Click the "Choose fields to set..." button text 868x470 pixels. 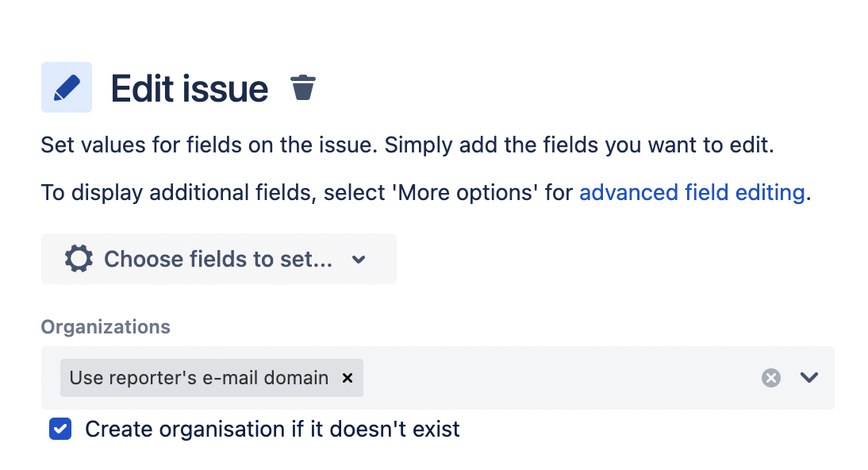(218, 259)
